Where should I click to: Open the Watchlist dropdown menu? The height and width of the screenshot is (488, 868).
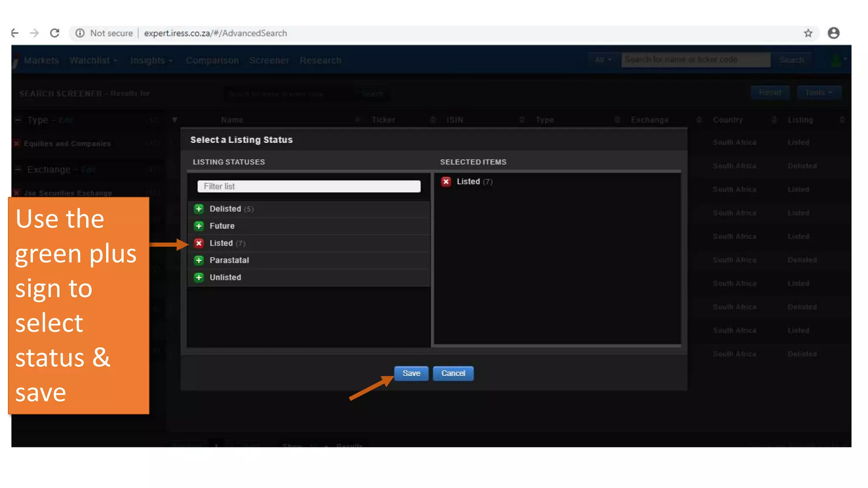[x=93, y=61]
